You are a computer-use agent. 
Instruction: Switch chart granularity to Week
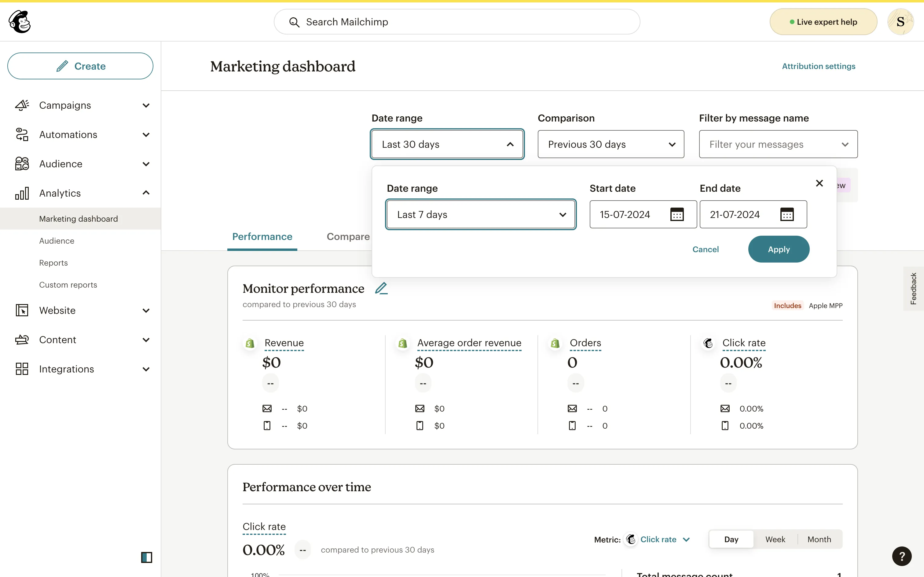tap(775, 539)
